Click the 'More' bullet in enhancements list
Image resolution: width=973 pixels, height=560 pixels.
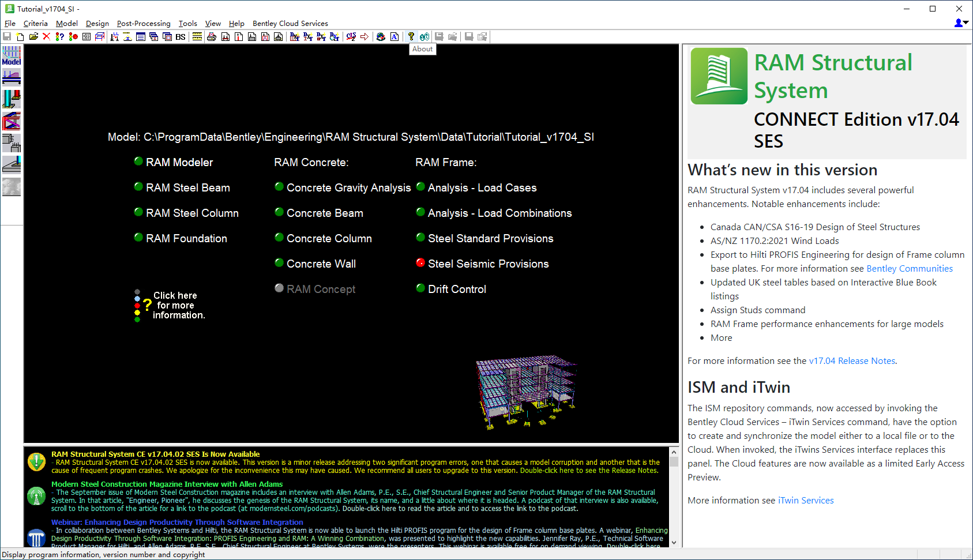click(x=721, y=338)
